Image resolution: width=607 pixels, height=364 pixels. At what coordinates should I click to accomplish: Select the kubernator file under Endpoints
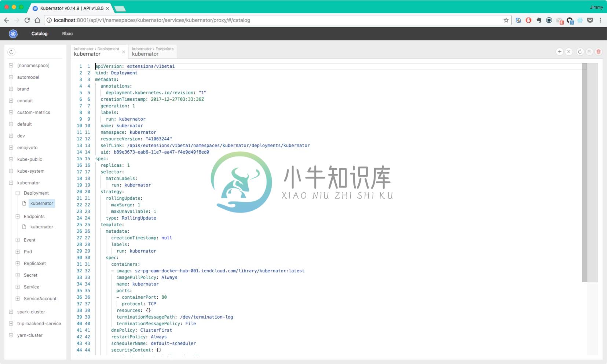(42, 227)
